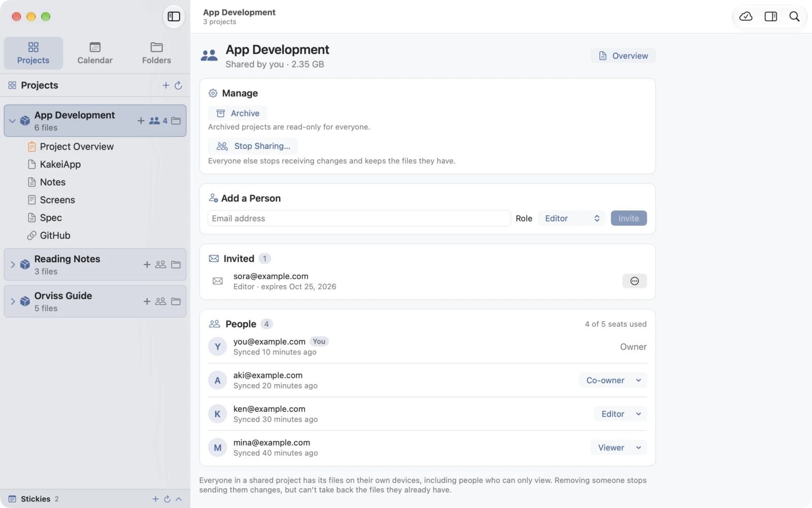Open the Reading Notes folder icon
This screenshot has width=812, height=508.
click(176, 264)
